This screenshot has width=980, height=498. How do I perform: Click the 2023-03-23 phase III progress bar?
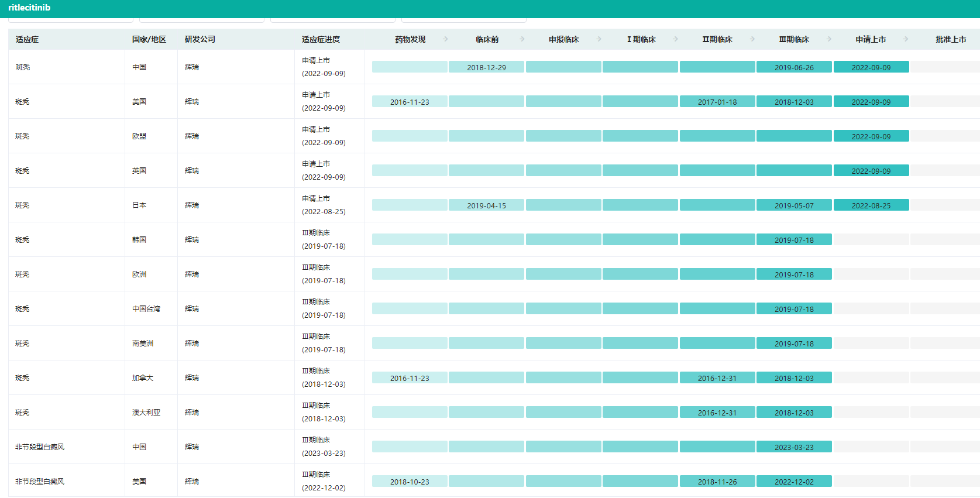(794, 447)
